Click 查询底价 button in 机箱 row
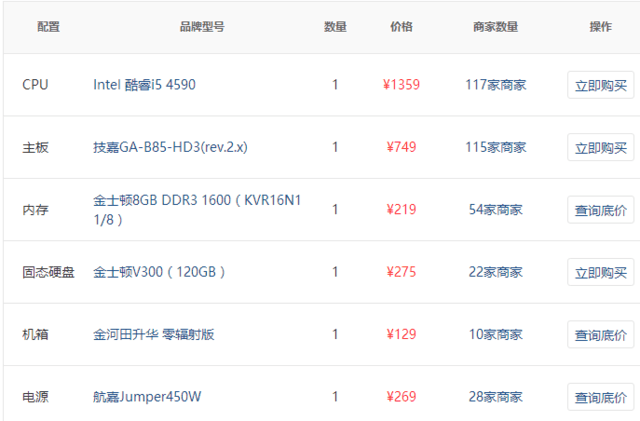 coord(600,335)
